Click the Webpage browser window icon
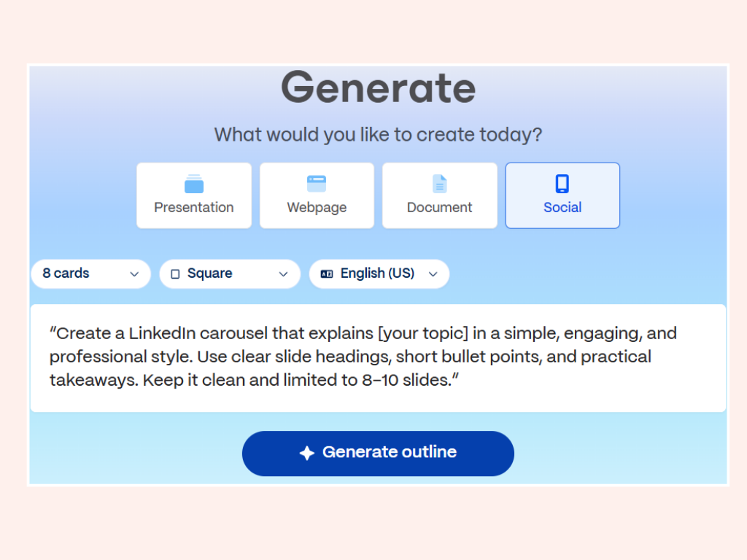Screen dimensions: 747x560 (x=317, y=184)
